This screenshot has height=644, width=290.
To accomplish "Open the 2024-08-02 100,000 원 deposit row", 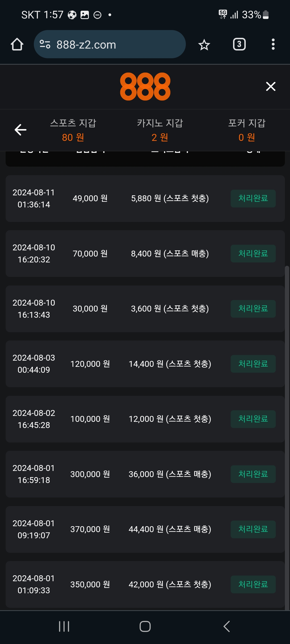I will click(x=145, y=419).
